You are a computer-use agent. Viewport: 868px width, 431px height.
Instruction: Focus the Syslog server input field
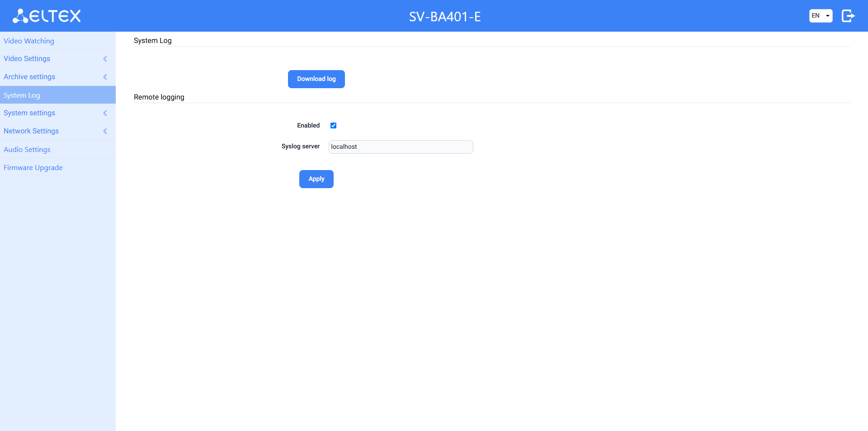[401, 147]
